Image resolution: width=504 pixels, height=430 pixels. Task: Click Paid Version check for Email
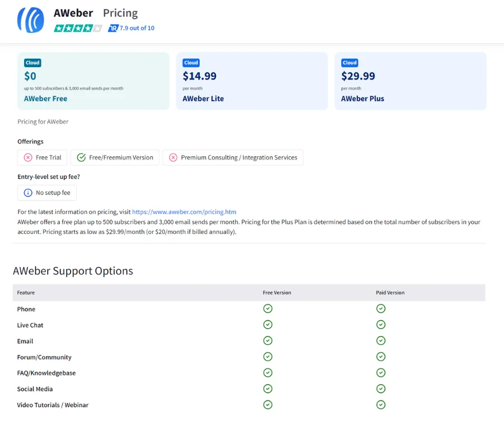click(x=381, y=340)
